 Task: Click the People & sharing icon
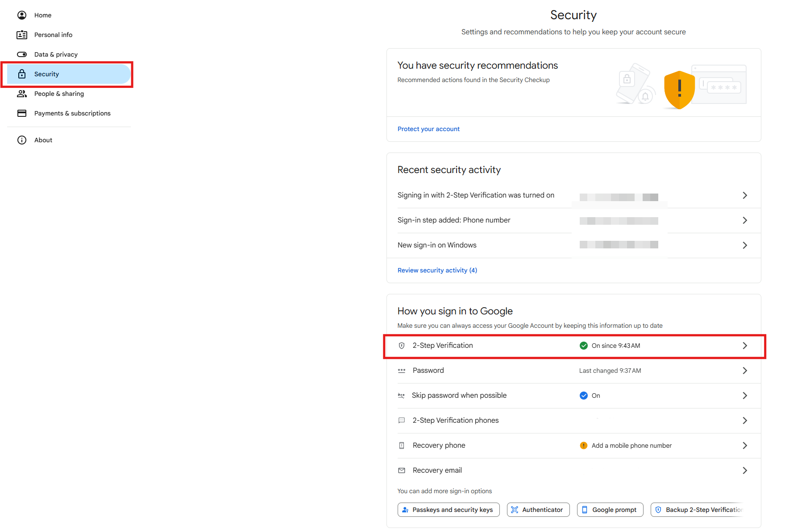tap(22, 94)
